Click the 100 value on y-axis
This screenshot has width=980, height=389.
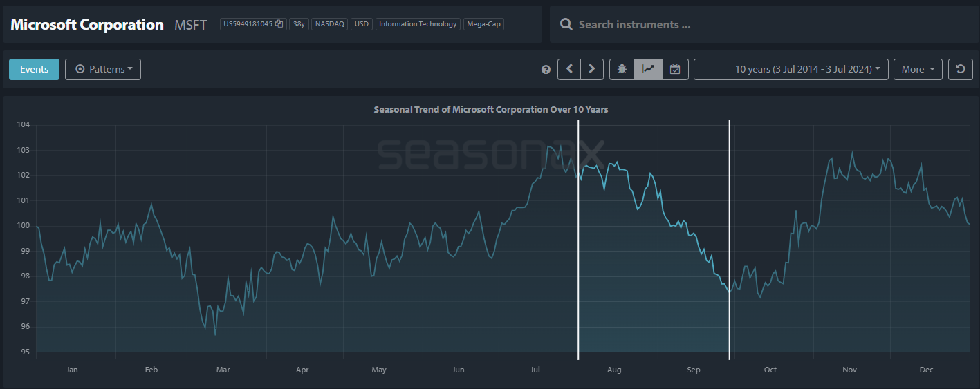point(24,225)
